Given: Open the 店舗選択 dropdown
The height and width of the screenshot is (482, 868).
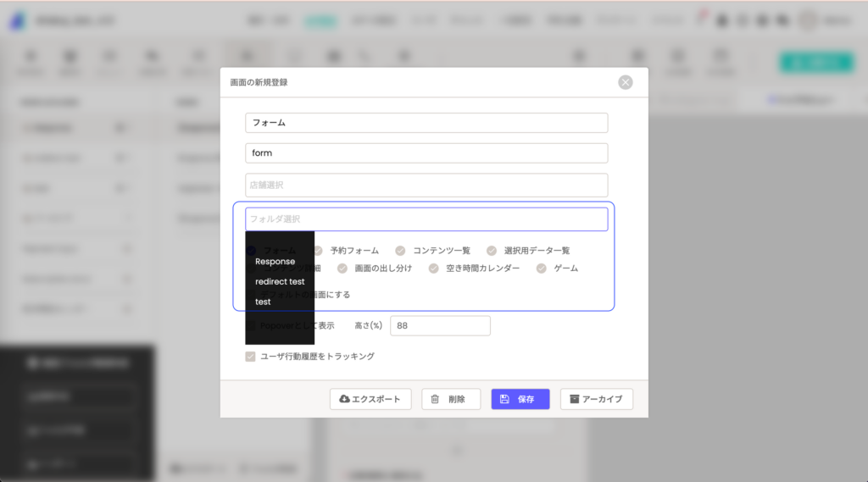Looking at the screenshot, I should pyautogui.click(x=426, y=185).
